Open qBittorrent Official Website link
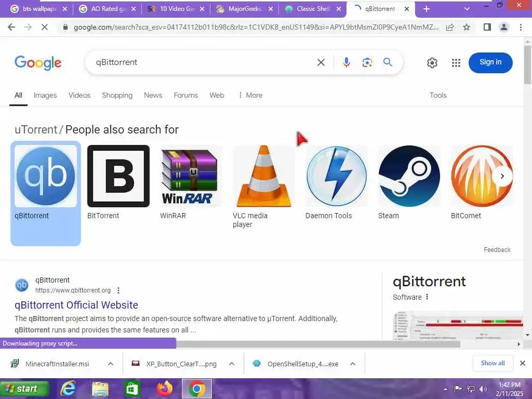 (x=76, y=305)
